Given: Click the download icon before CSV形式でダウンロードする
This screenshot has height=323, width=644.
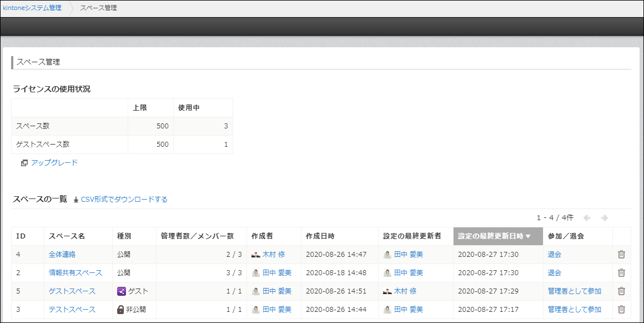Looking at the screenshot, I should point(75,199).
